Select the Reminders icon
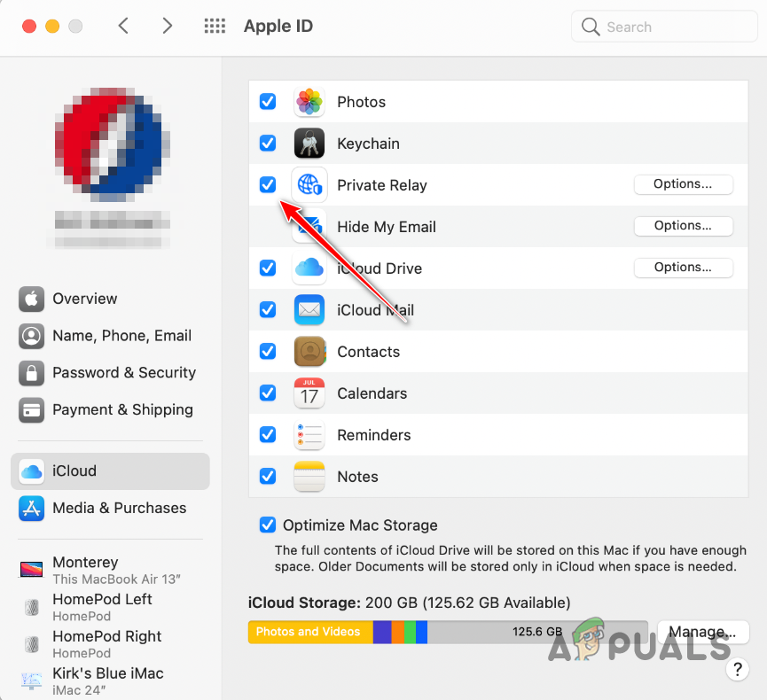767x700 pixels. tap(309, 434)
